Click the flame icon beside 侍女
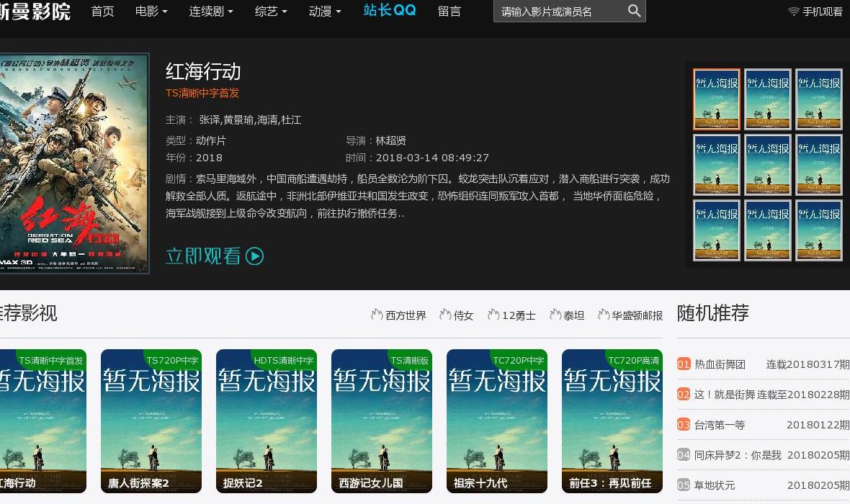Image resolution: width=850 pixels, height=504 pixels. click(445, 315)
